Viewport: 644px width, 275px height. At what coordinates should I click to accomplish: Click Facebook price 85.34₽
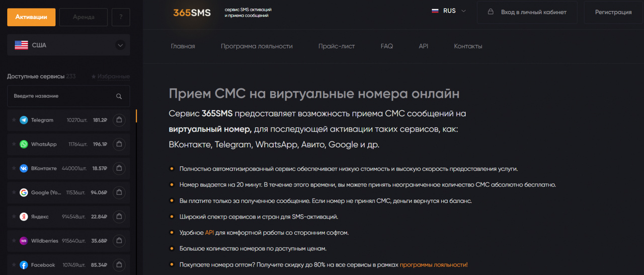click(x=99, y=265)
